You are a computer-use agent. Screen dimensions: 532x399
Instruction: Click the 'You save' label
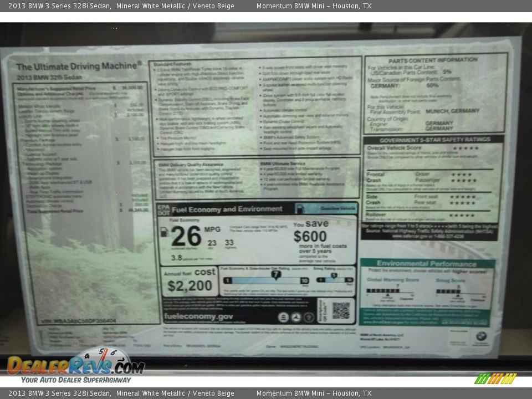coord(311,224)
